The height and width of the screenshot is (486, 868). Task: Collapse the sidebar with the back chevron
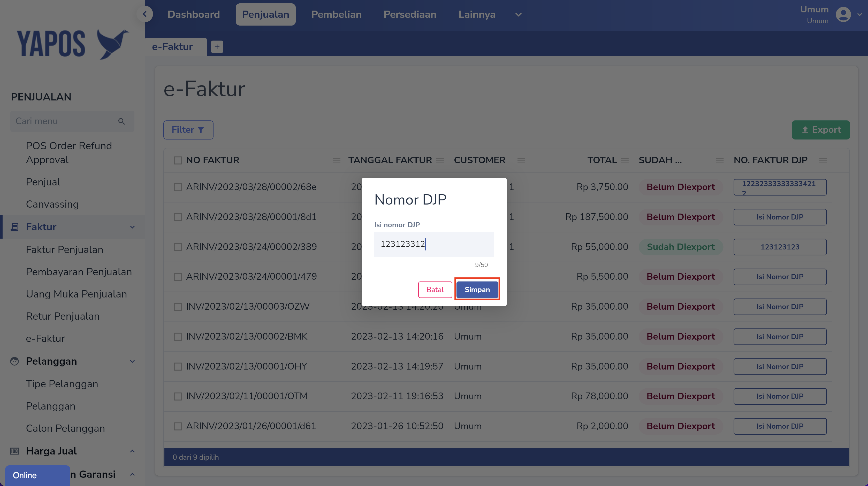coord(144,14)
